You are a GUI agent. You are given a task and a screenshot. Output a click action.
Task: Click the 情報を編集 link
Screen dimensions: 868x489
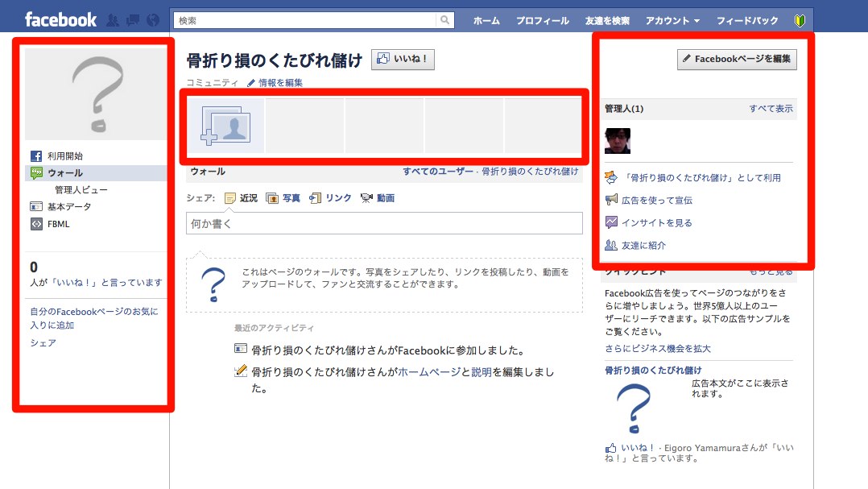pos(280,83)
